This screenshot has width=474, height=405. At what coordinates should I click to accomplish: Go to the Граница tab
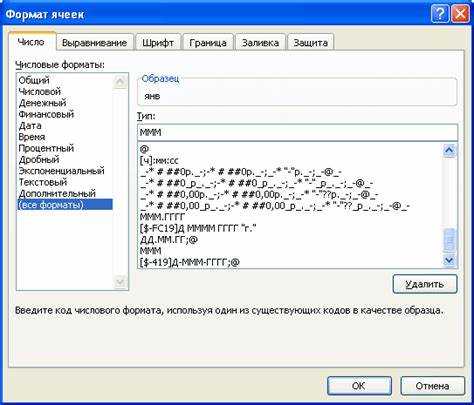click(208, 43)
